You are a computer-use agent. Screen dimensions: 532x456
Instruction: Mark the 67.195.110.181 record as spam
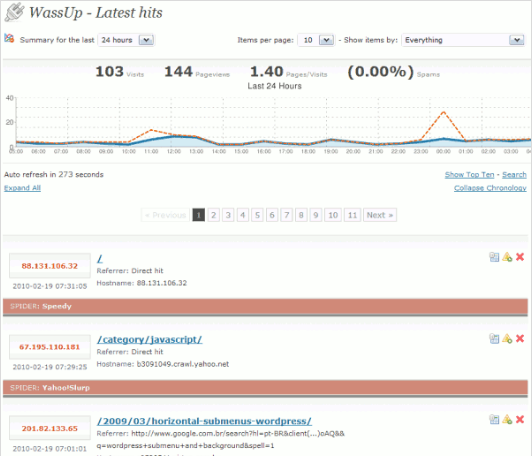507,339
